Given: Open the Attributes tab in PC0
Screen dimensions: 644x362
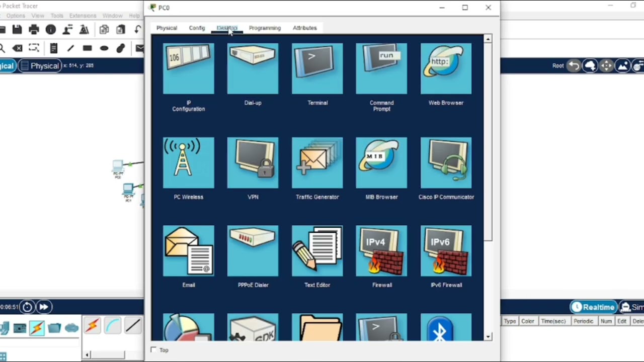Looking at the screenshot, I should pyautogui.click(x=305, y=28).
